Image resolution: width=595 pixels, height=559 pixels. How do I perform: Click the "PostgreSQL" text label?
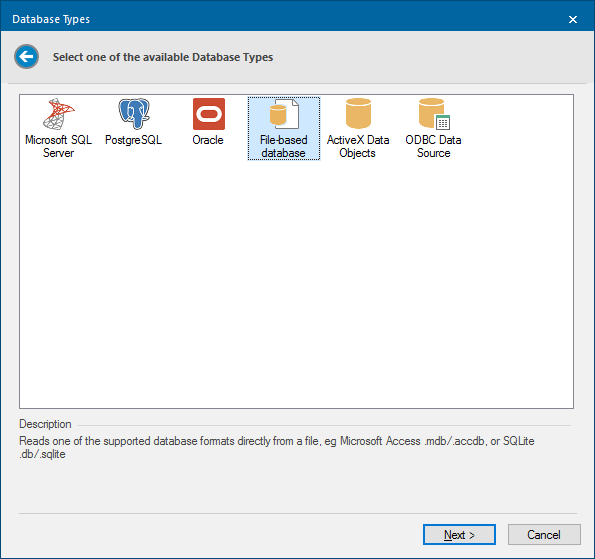pyautogui.click(x=134, y=140)
